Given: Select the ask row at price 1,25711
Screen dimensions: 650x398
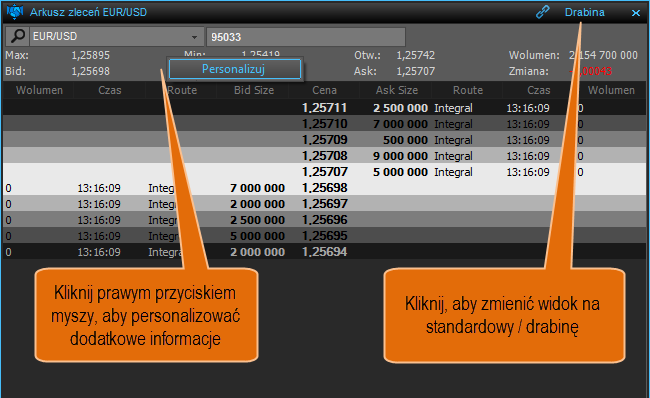Looking at the screenshot, I should (325, 108).
